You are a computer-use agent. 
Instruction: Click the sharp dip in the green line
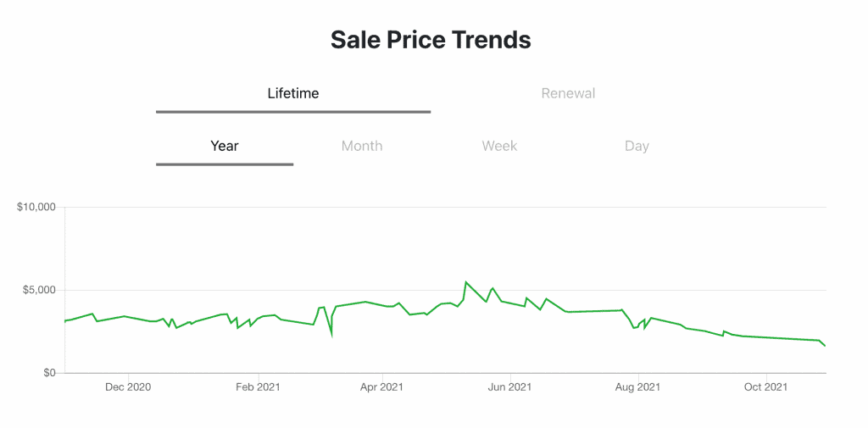click(x=331, y=336)
